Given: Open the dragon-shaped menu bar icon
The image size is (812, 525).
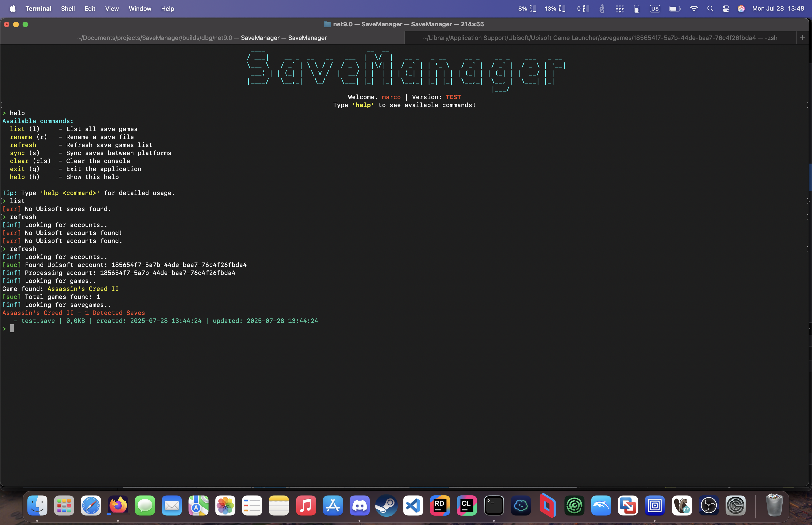Looking at the screenshot, I should click(x=602, y=8).
